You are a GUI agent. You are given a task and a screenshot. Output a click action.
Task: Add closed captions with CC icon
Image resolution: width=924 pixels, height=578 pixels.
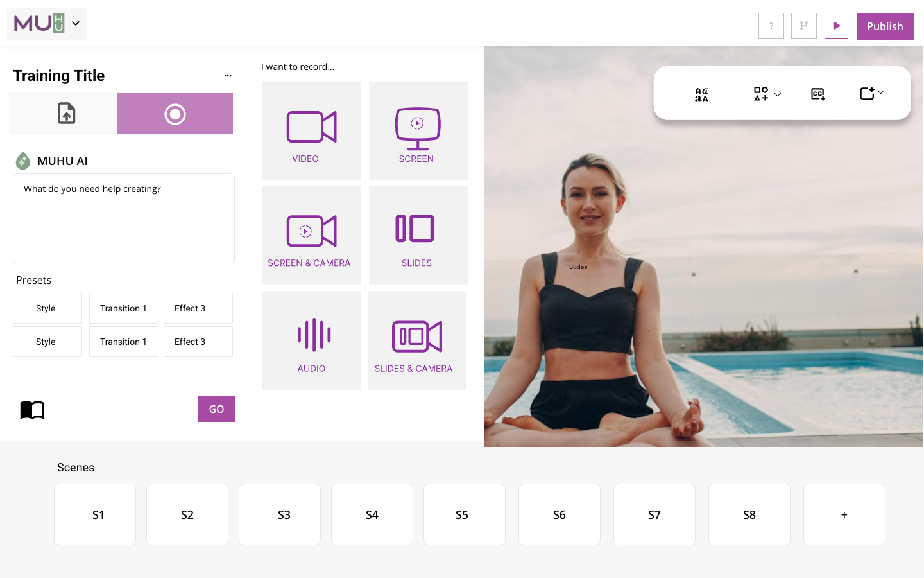[818, 94]
